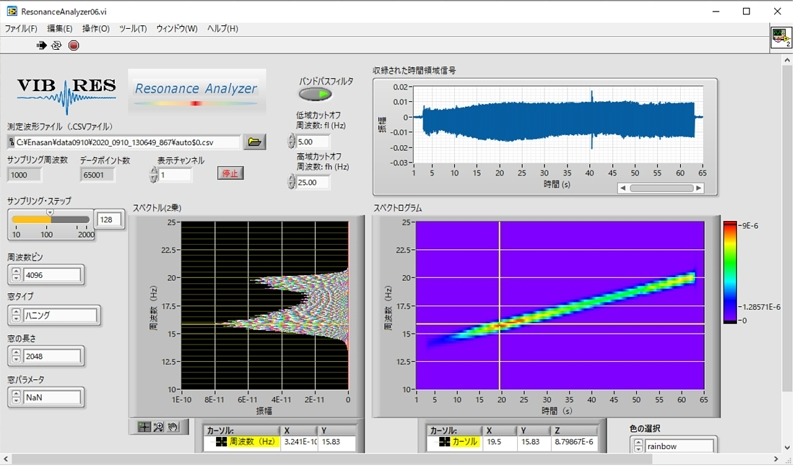This screenshot has width=800, height=473.
Task: Click the Run Continuously toolbar icon
Action: [x=56, y=45]
